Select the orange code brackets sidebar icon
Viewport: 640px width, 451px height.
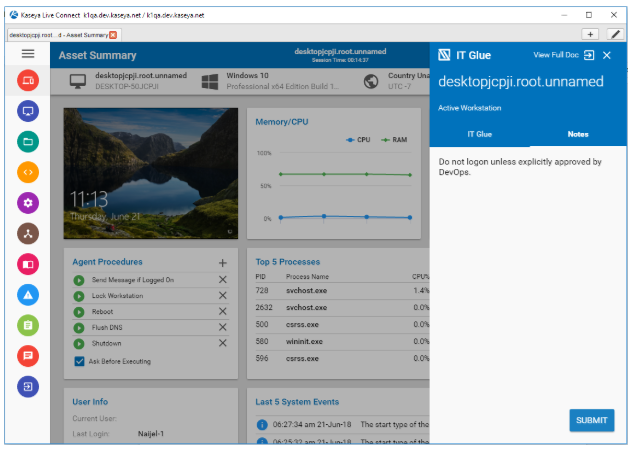click(x=28, y=172)
